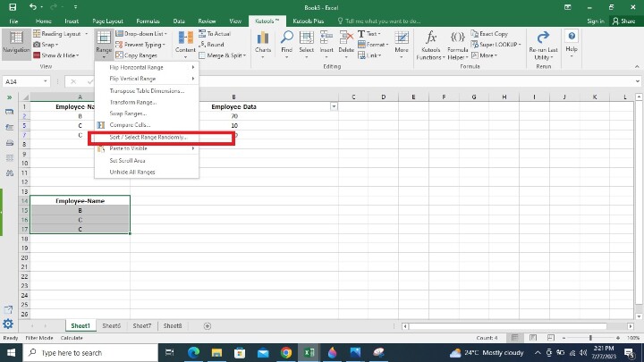Screen dimensions: 644x362
Task: Open the Drop-down List menu
Action: (141, 34)
